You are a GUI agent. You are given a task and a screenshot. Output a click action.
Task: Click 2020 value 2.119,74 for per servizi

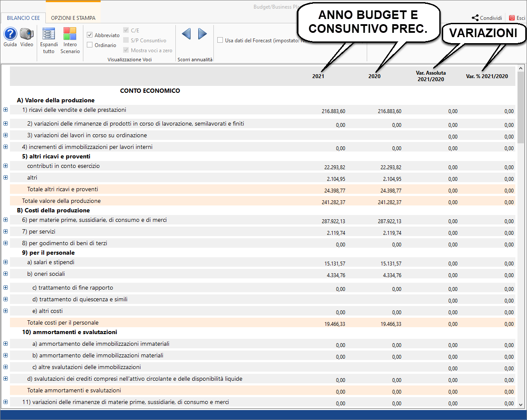[x=392, y=233]
